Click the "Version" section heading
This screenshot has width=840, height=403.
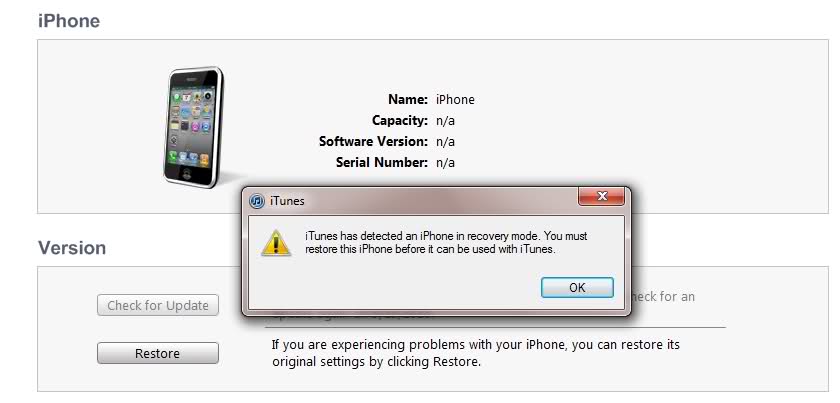click(72, 248)
